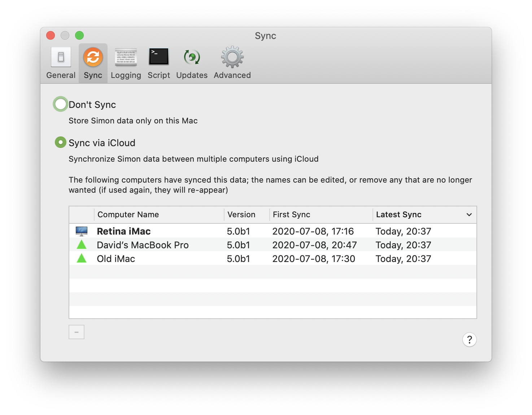Sort by Computer Name column header
Image resolution: width=532 pixels, height=415 pixels.
(159, 215)
